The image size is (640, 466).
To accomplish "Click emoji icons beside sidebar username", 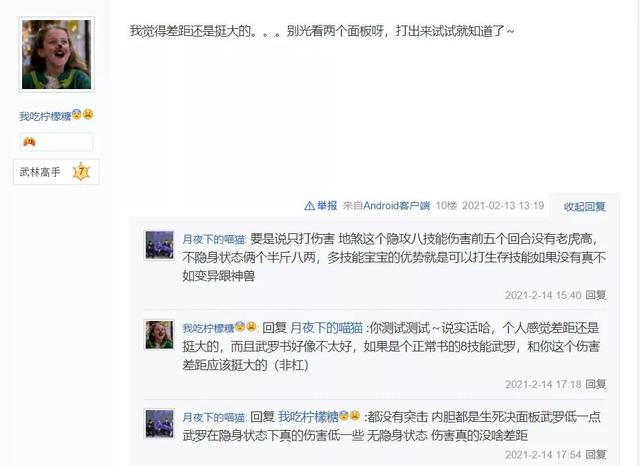I will 83,115.
